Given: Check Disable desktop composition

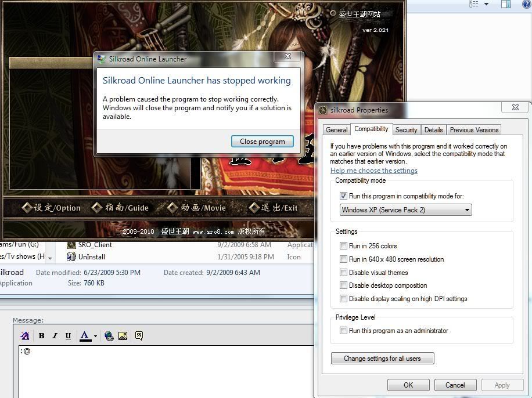Looking at the screenshot, I should pos(343,285).
